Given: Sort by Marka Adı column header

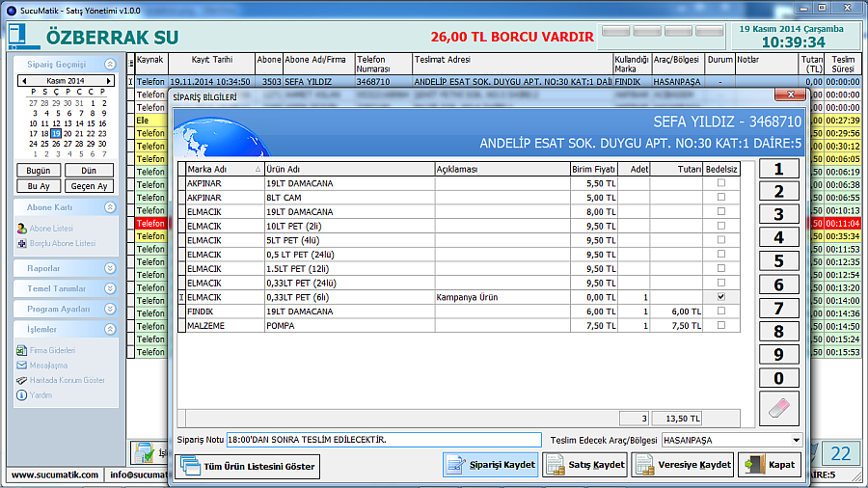Looking at the screenshot, I should 224,170.
